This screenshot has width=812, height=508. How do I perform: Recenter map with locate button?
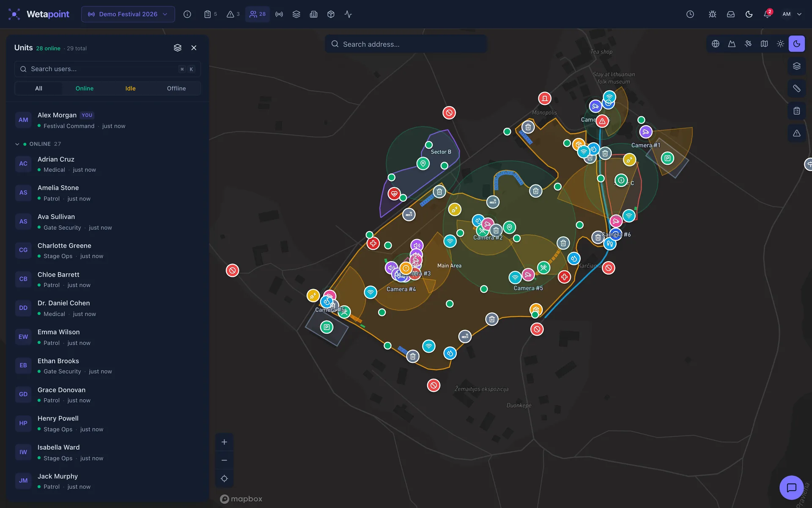pyautogui.click(x=225, y=478)
